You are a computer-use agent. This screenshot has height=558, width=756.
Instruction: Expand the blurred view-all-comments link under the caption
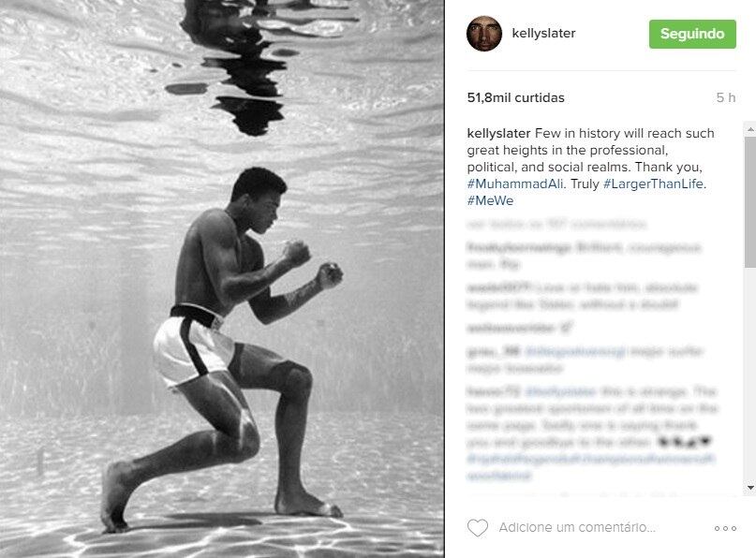click(556, 225)
